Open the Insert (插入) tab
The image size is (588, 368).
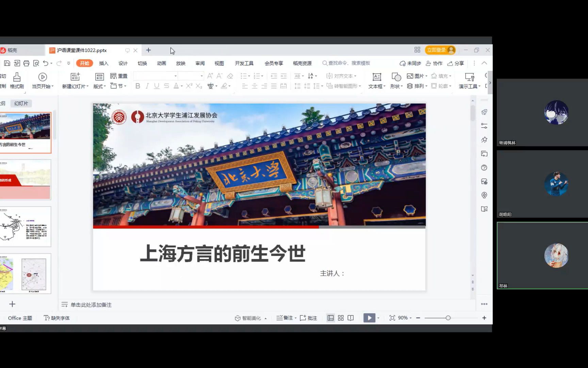click(104, 63)
